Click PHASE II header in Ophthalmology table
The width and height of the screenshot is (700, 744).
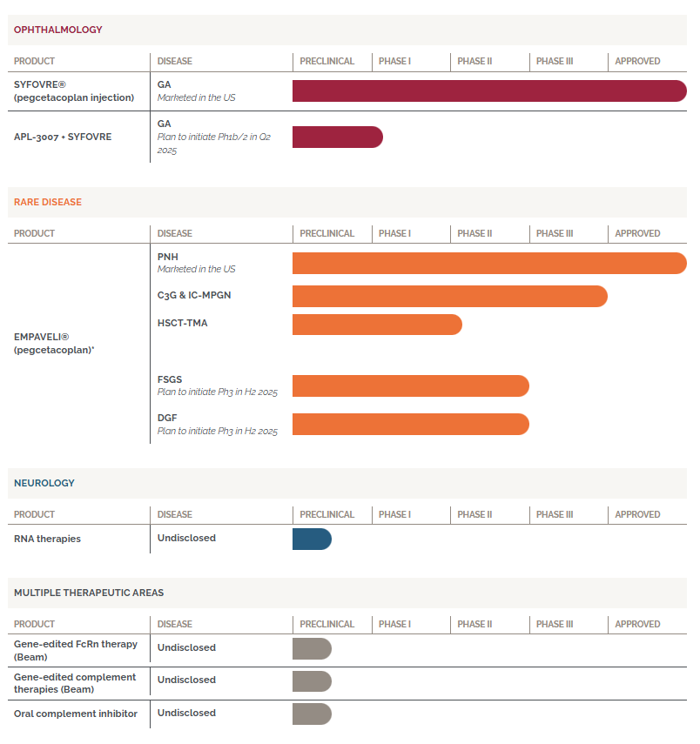click(475, 61)
